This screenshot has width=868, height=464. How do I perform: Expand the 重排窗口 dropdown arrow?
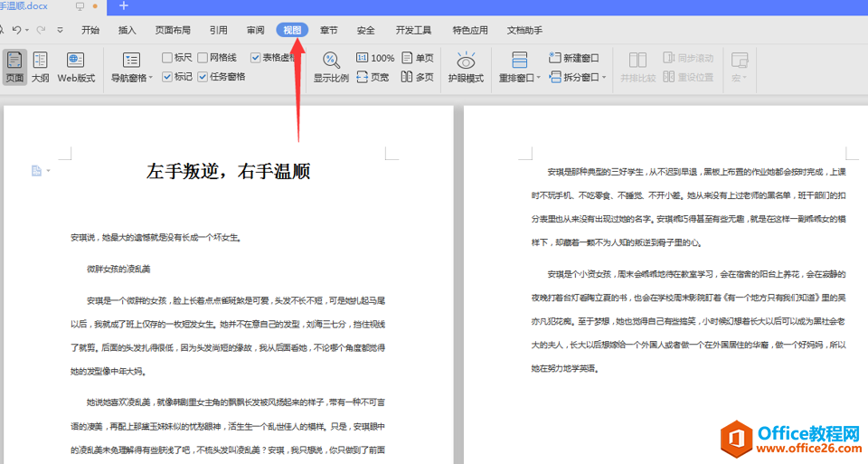click(538, 79)
